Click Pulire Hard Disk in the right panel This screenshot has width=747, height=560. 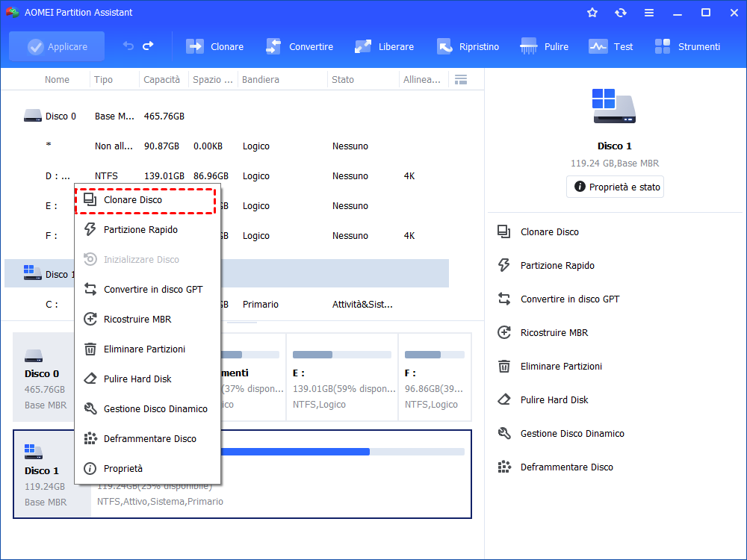point(554,400)
